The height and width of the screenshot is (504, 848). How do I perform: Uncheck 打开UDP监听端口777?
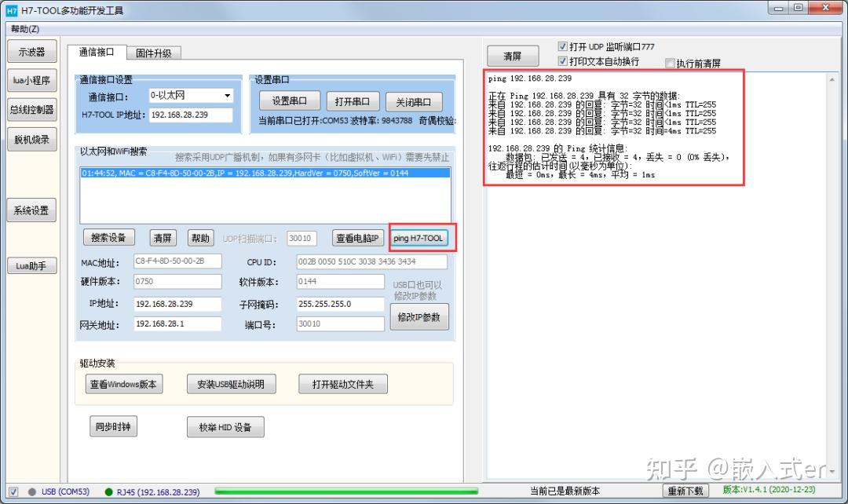point(562,46)
